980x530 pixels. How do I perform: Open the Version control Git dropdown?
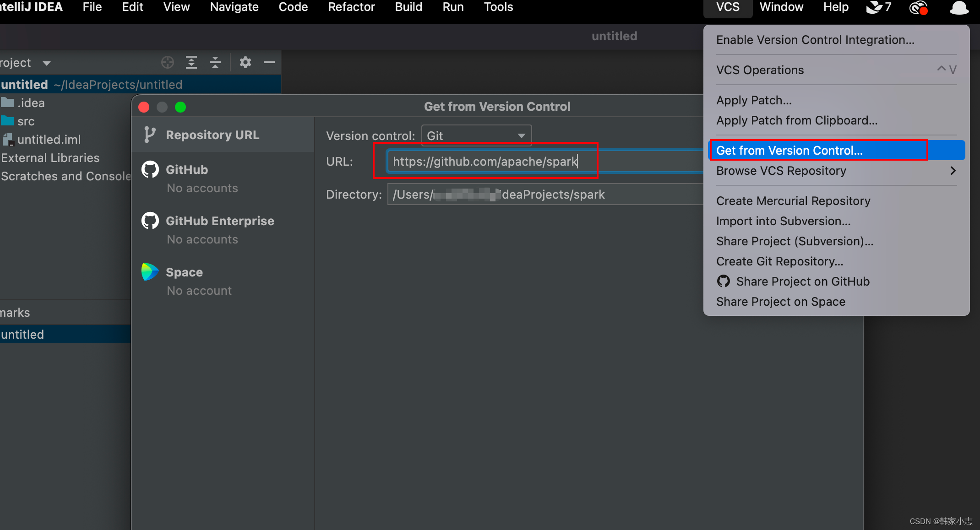click(476, 135)
